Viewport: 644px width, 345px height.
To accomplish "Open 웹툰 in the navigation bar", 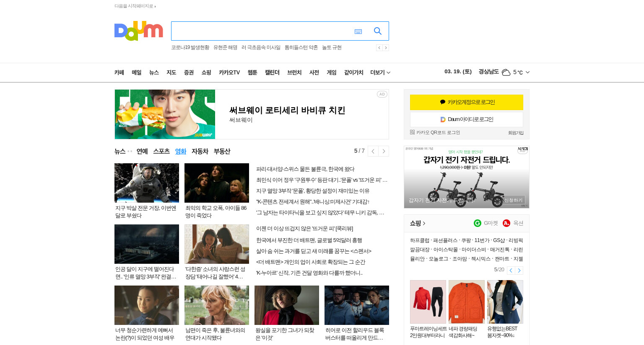I will click(x=252, y=72).
